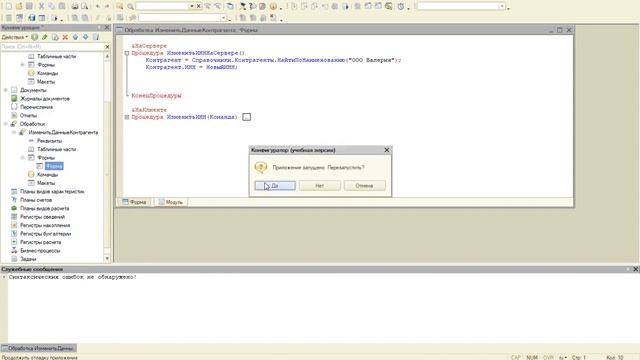640x360 pixels.
Task: Switch to the Форма tab
Action: (x=134, y=202)
